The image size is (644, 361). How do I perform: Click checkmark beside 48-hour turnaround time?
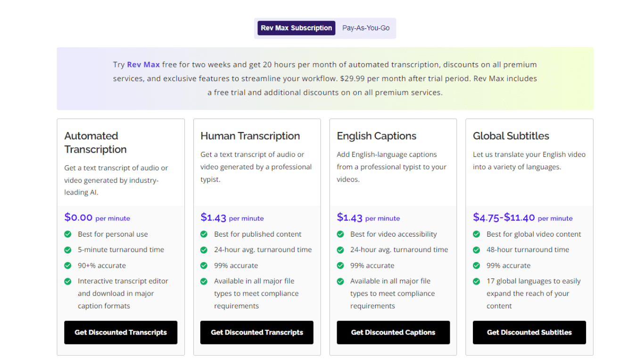tap(477, 250)
